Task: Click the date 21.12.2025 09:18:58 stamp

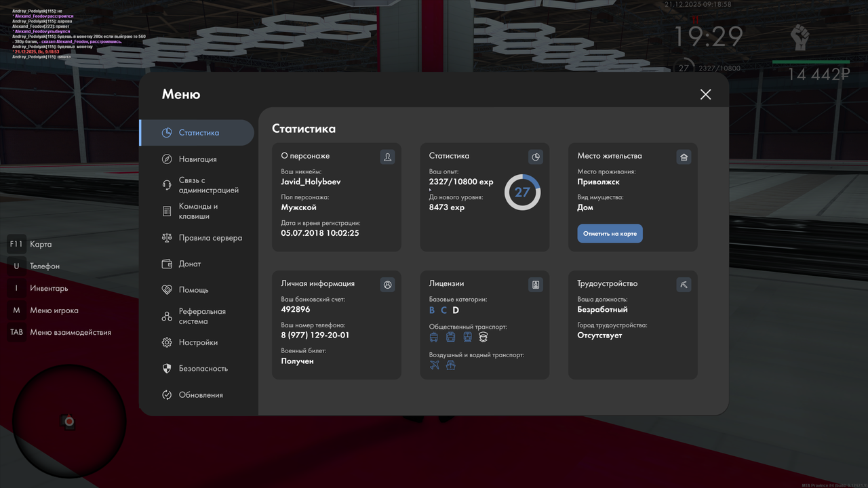Action: tap(698, 4)
